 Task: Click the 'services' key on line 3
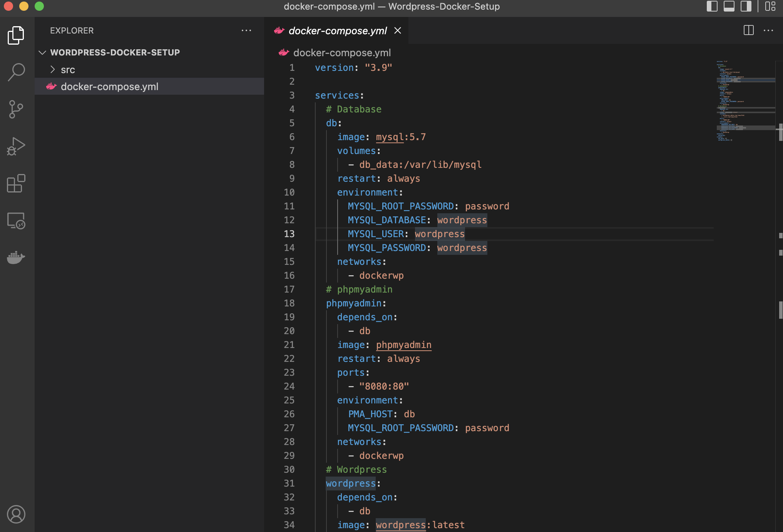click(337, 95)
